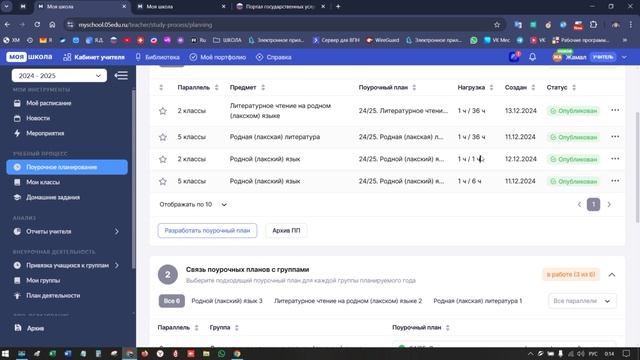Reload the browser page
Screen dimensions: 640x360
pyautogui.click(x=37, y=24)
